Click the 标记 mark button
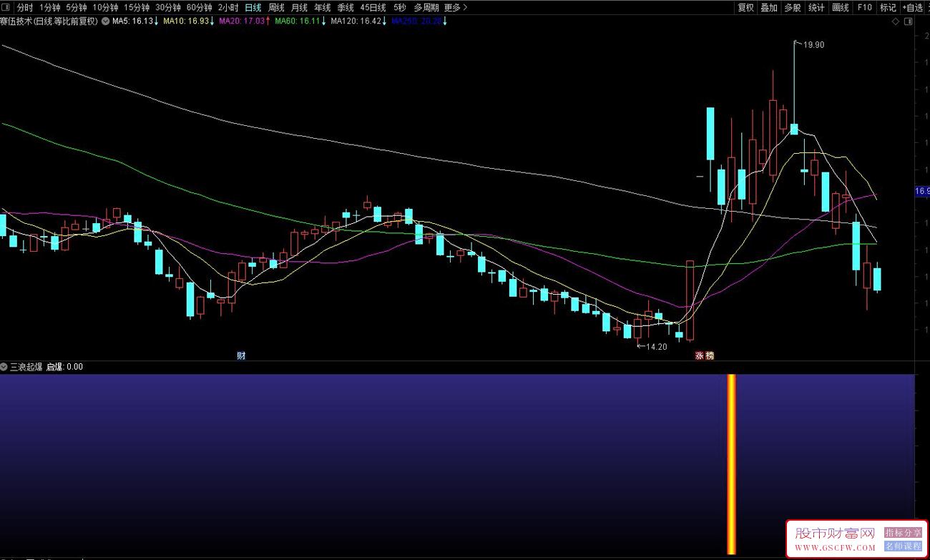This screenshot has width=930, height=560. [x=888, y=7]
